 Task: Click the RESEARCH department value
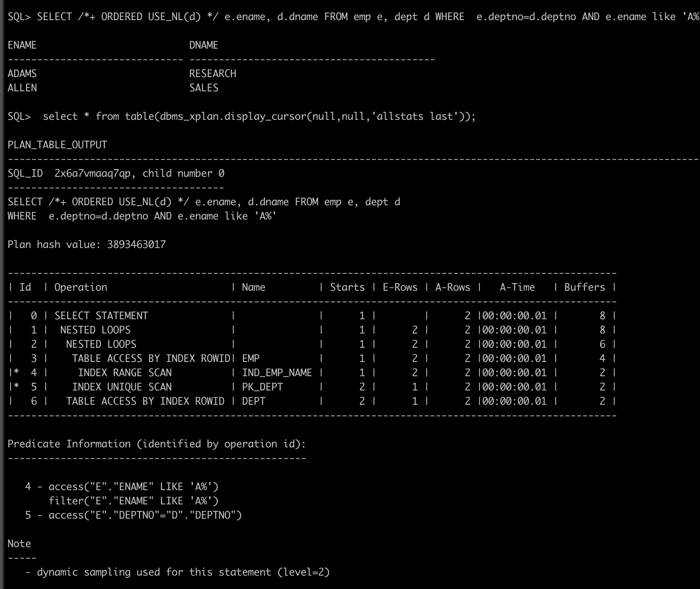213,74
